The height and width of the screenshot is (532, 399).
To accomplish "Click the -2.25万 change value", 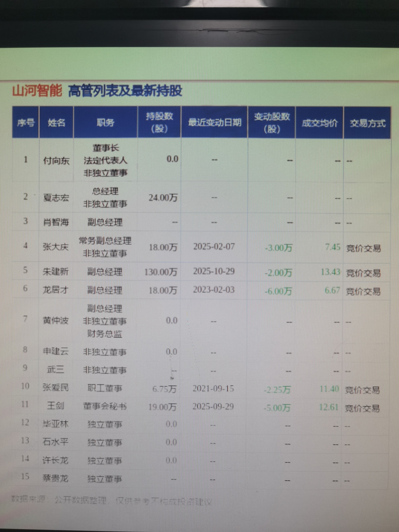I will pos(277,390).
